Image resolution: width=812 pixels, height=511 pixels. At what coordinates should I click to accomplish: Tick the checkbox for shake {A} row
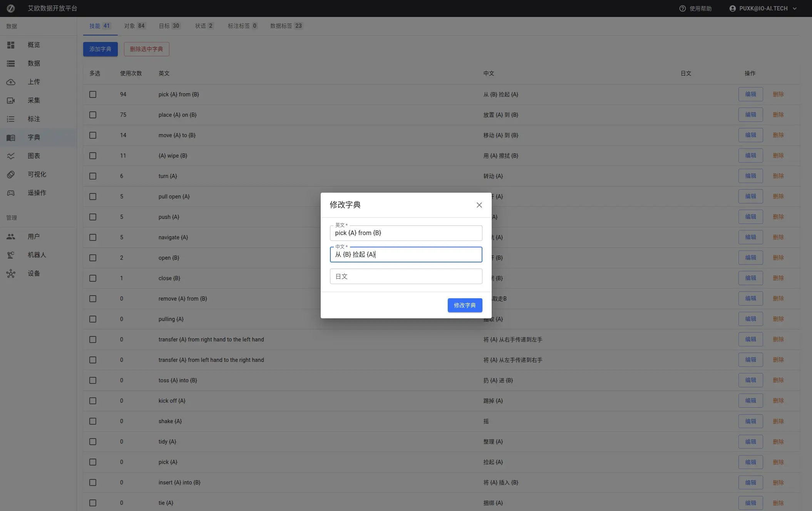[93, 421]
